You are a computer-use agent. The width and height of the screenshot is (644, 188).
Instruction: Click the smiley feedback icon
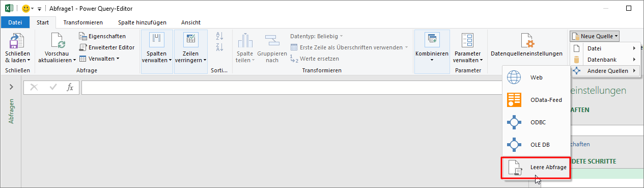pyautogui.click(x=26, y=8)
